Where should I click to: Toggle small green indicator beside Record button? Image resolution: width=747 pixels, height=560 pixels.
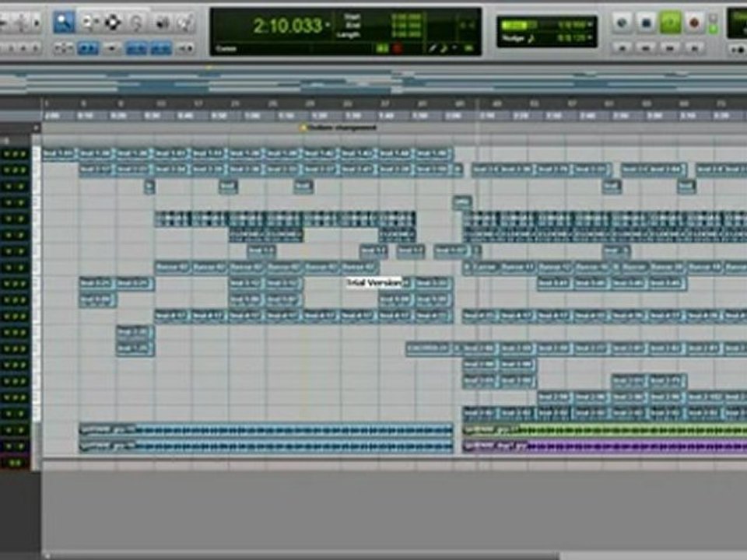tap(714, 30)
